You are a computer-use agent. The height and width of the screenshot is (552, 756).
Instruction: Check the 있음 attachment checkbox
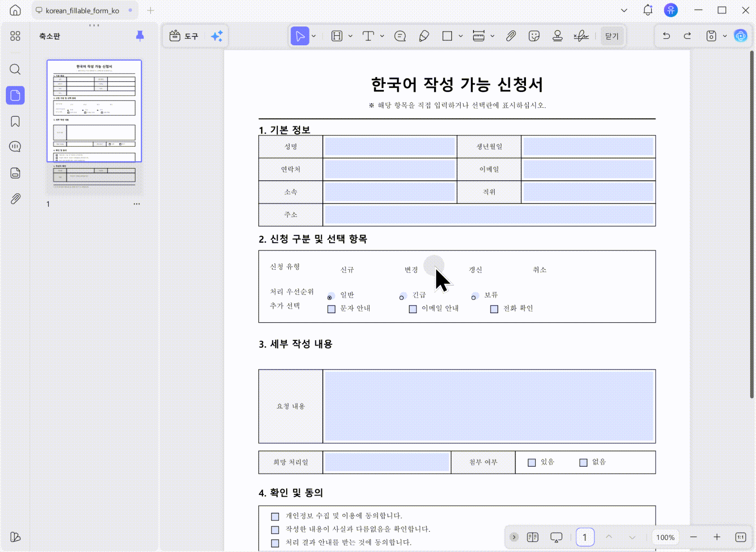click(x=532, y=462)
